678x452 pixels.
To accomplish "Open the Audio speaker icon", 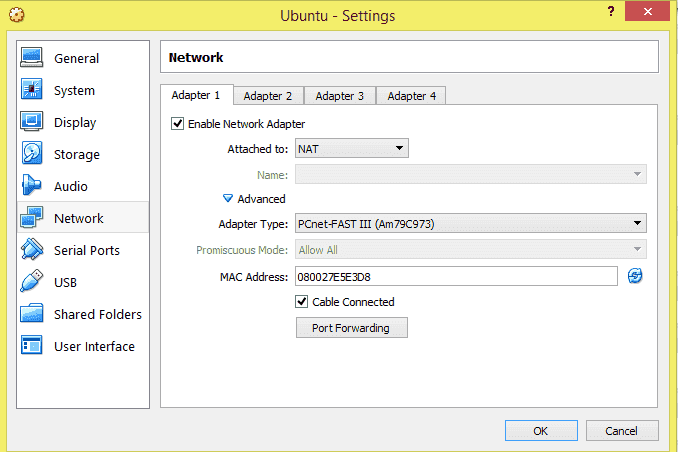I will tap(32, 186).
